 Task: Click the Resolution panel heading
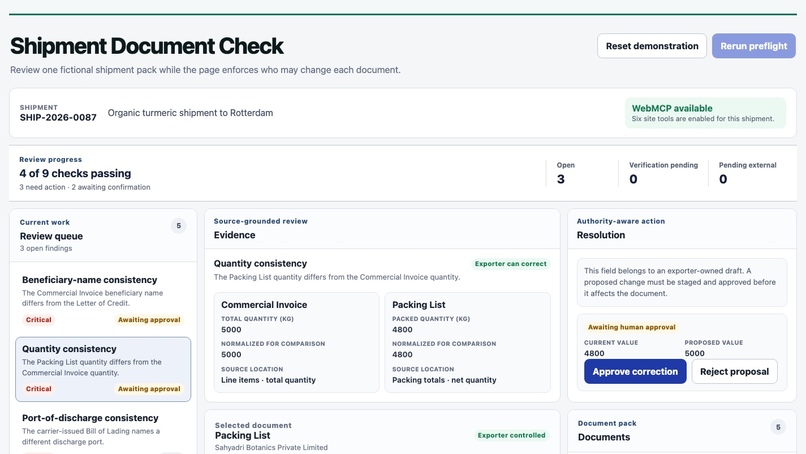pyautogui.click(x=600, y=235)
